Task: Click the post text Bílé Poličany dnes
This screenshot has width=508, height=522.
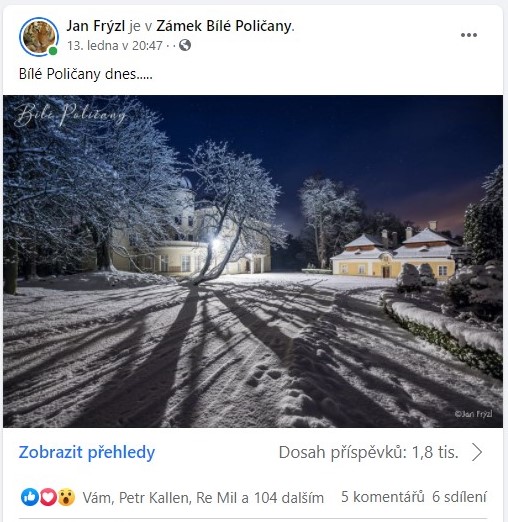Action: (85, 74)
